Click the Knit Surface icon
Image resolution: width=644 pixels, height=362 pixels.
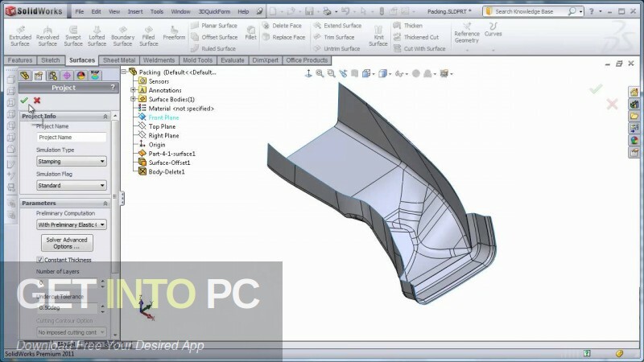pos(378,35)
